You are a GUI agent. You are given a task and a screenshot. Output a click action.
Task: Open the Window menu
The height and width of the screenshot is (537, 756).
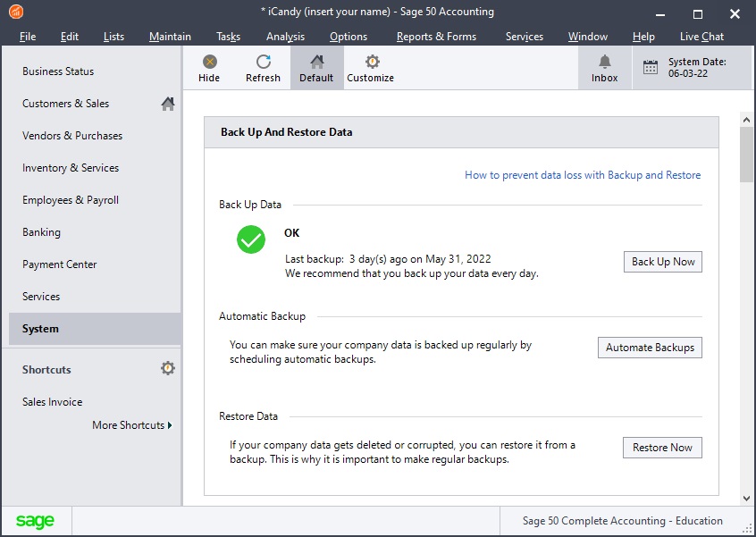588,37
